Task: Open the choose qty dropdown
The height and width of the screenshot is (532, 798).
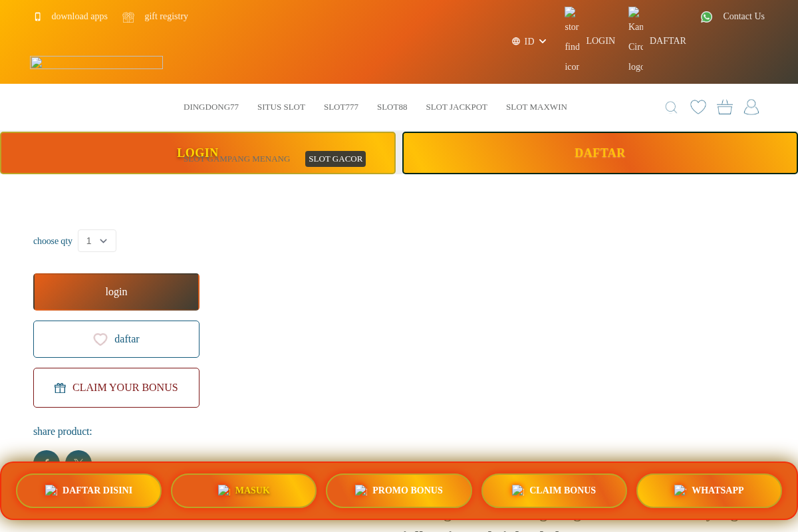Action: (x=97, y=241)
